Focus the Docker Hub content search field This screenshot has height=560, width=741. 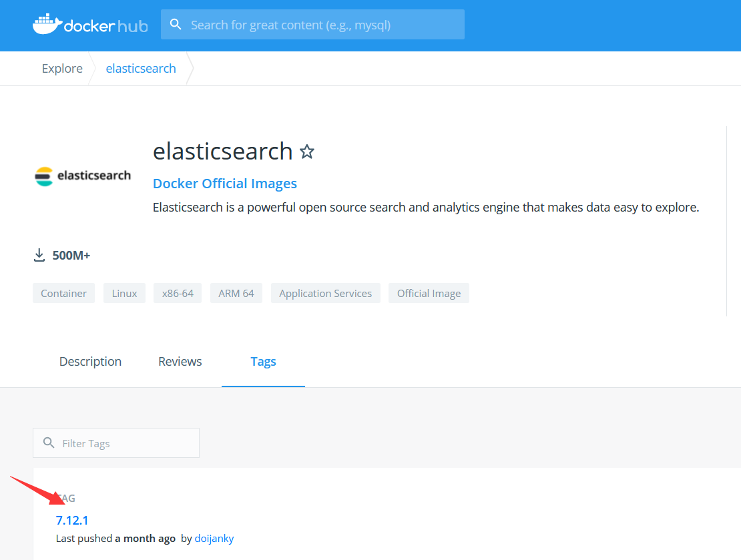click(312, 25)
